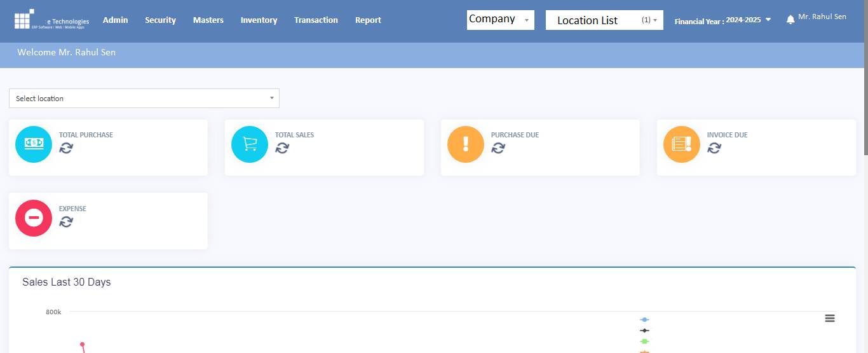Open the chart hamburger menu
Viewport: 868px width, 353px height.
tap(830, 318)
